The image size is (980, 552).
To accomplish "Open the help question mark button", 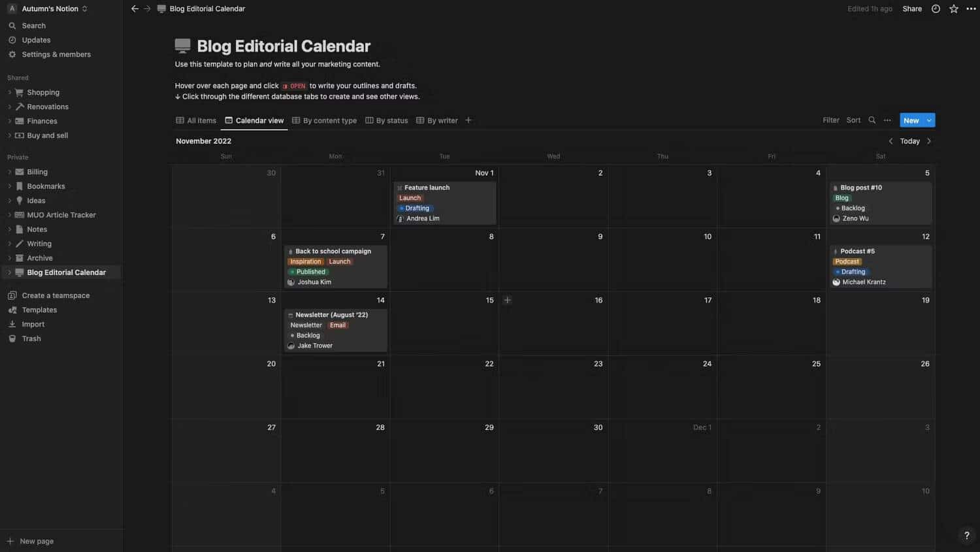I will 967,536.
